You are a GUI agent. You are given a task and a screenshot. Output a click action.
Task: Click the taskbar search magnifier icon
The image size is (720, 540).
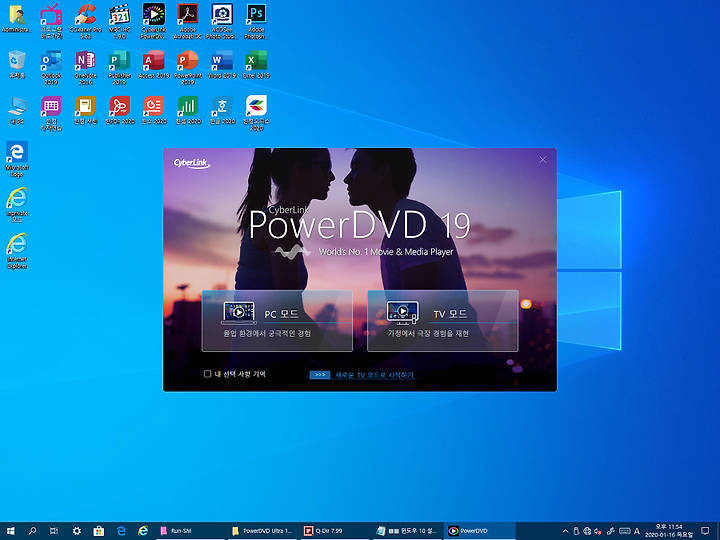click(32, 531)
